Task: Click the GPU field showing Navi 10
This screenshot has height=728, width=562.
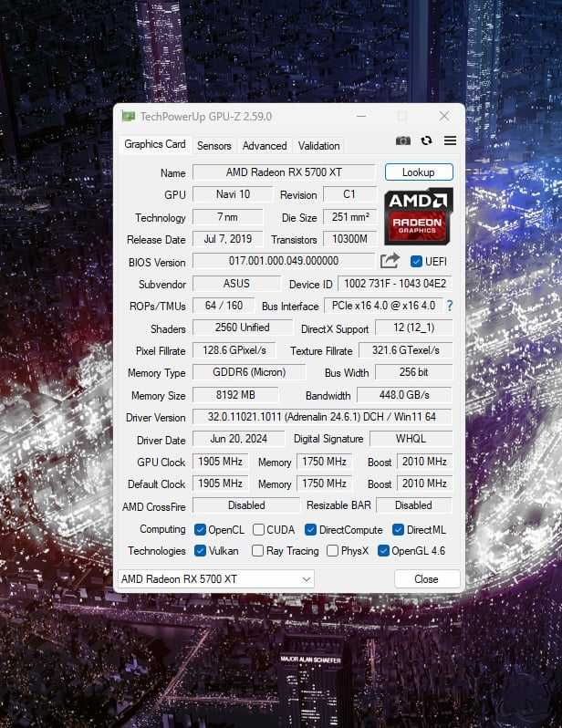Action: pos(233,194)
